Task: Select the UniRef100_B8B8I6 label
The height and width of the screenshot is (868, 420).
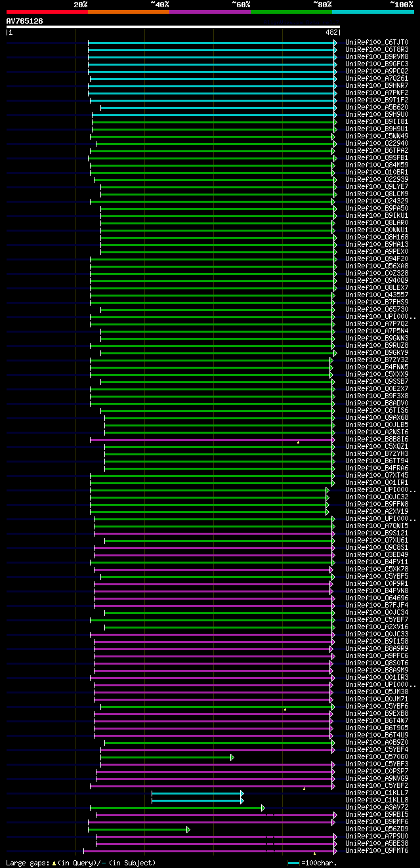Action: point(377,440)
